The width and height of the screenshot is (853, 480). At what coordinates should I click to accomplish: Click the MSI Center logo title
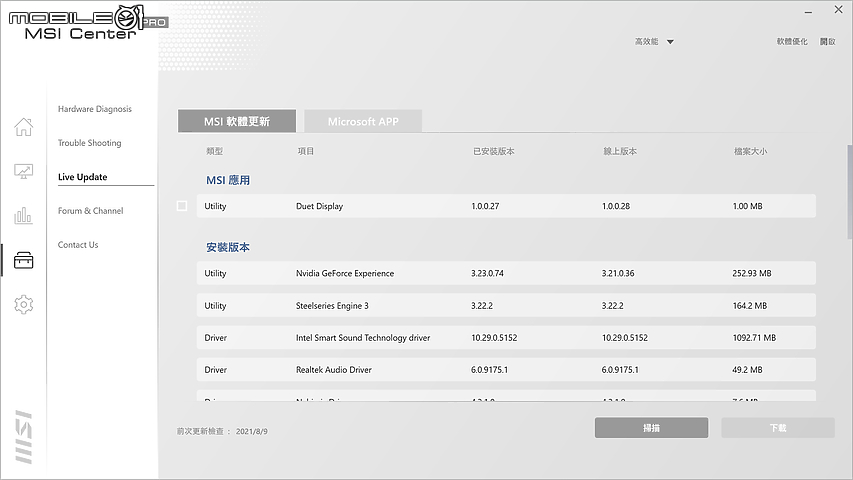coord(81,34)
